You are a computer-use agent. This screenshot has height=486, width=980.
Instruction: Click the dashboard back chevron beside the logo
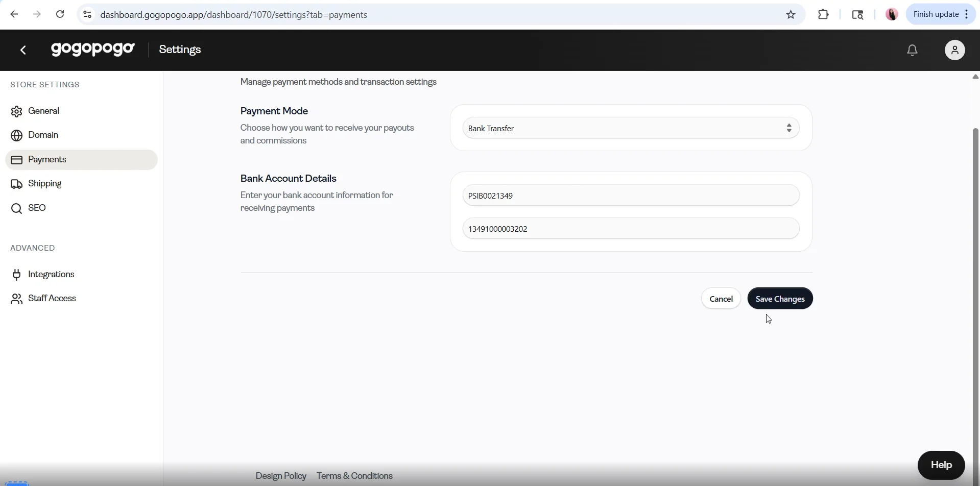23,50
